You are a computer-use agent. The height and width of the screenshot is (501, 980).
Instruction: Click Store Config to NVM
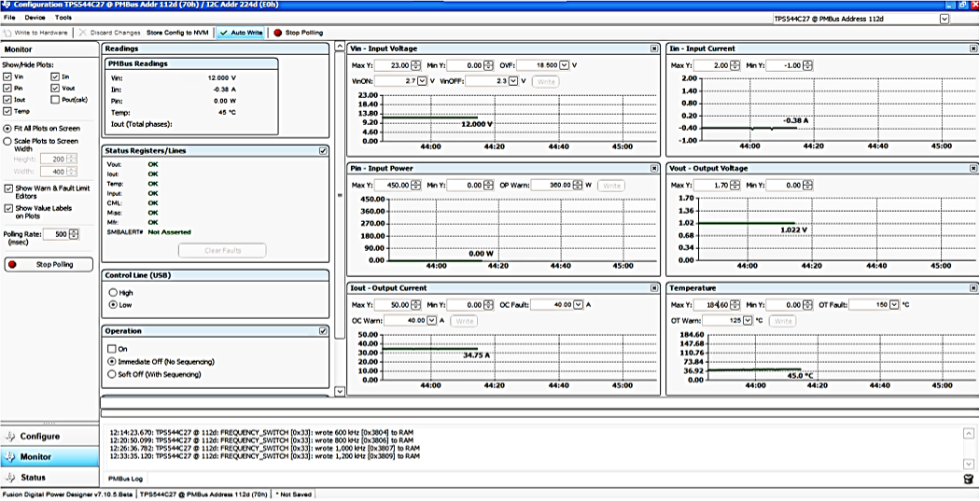pyautogui.click(x=178, y=33)
